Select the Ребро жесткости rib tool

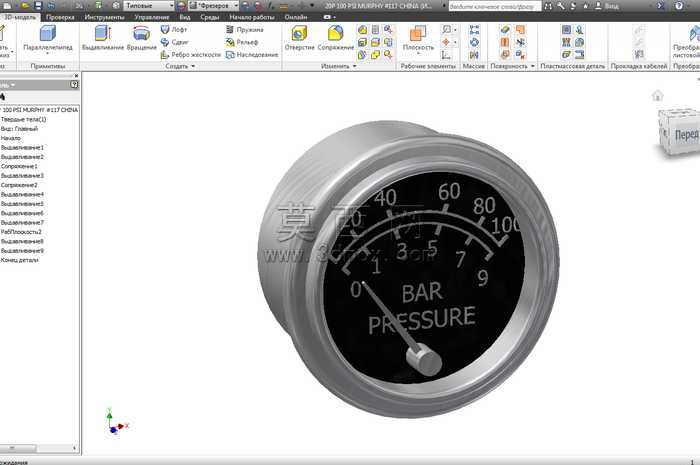click(191, 54)
